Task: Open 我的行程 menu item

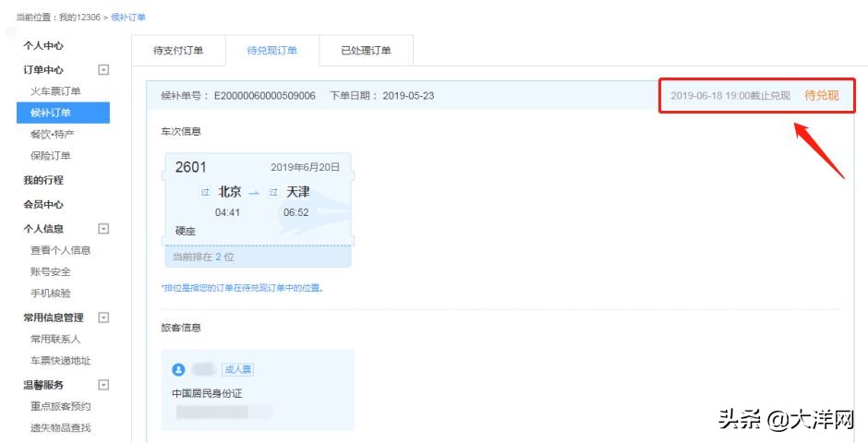Action: (x=43, y=180)
